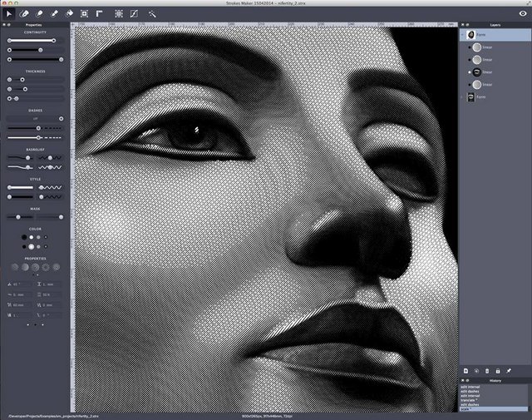532x420 pixels.
Task: Click the dashed-square select-all tool
Action: [119, 13]
